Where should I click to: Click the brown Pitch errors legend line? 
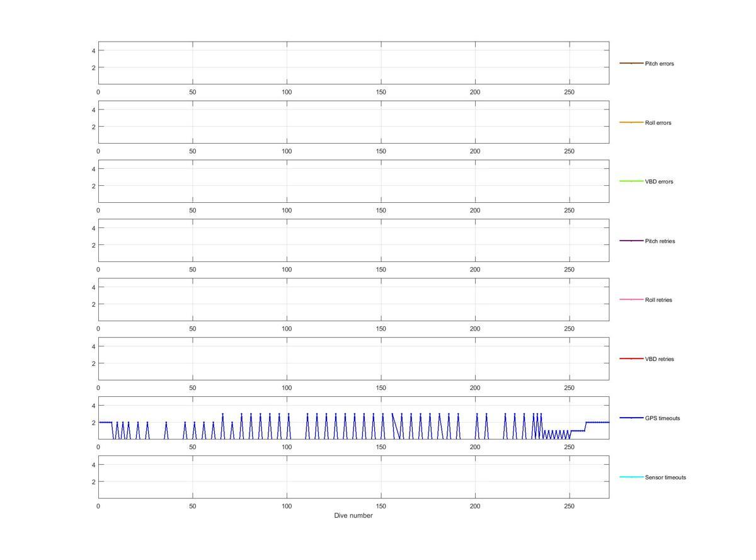pyautogui.click(x=631, y=63)
